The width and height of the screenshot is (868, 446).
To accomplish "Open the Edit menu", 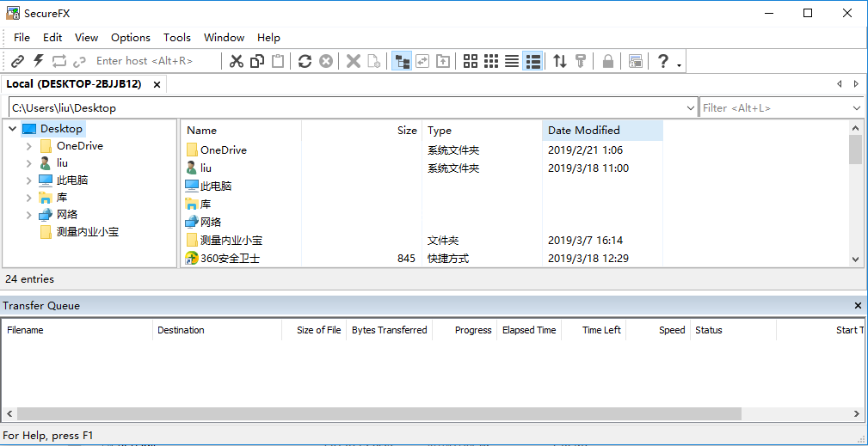I will (52, 38).
